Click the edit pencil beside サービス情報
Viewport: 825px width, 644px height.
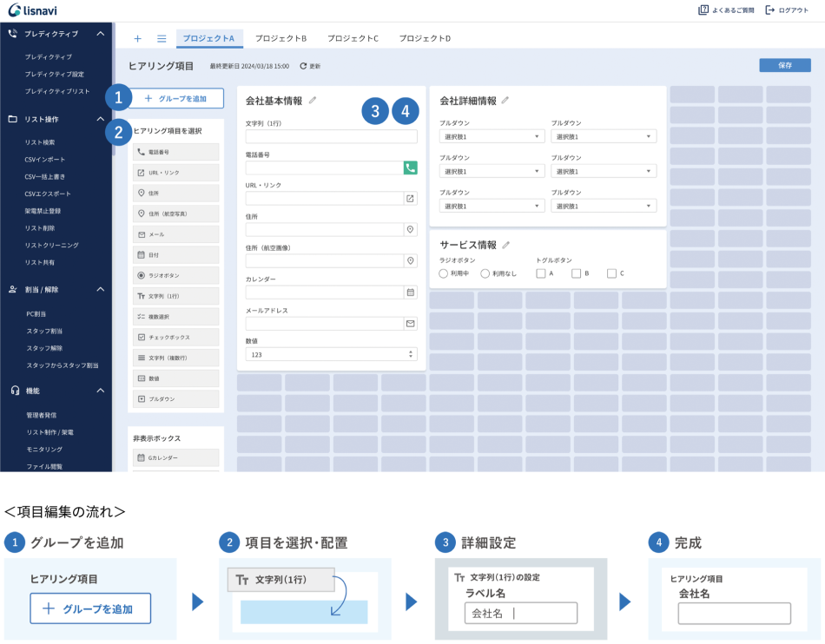(506, 245)
